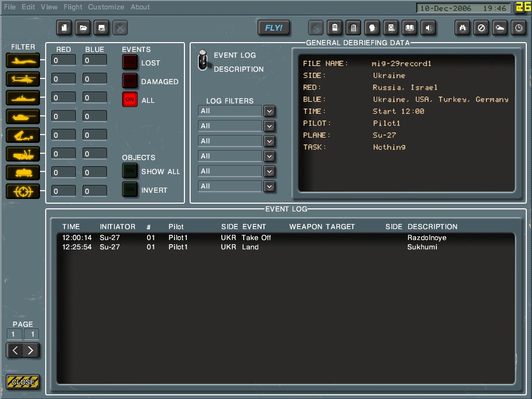The image size is (532, 399).
Task: Click the pilot head profile icon
Action: coord(372,28)
